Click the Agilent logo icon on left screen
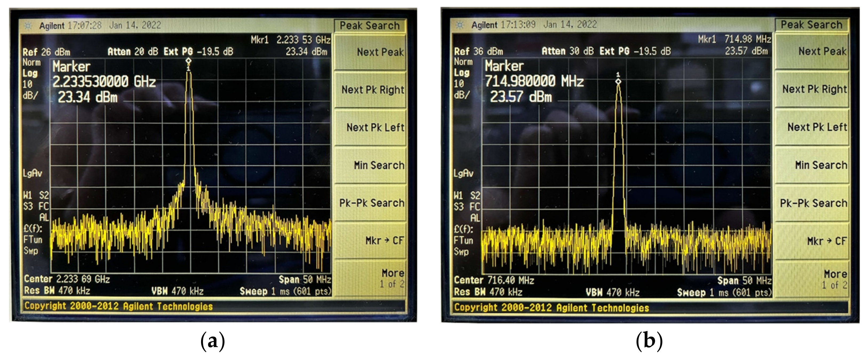Screen dimensions: 868x358 [29, 26]
